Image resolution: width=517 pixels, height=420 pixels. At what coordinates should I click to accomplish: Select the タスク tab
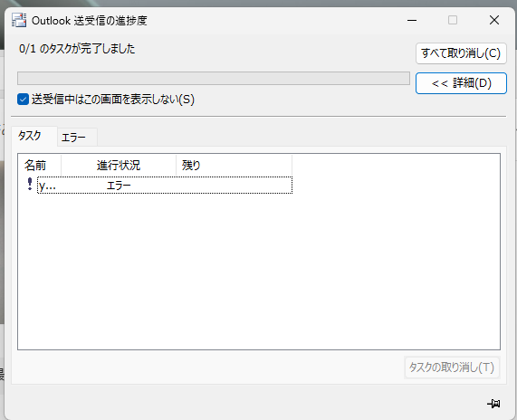[34, 136]
